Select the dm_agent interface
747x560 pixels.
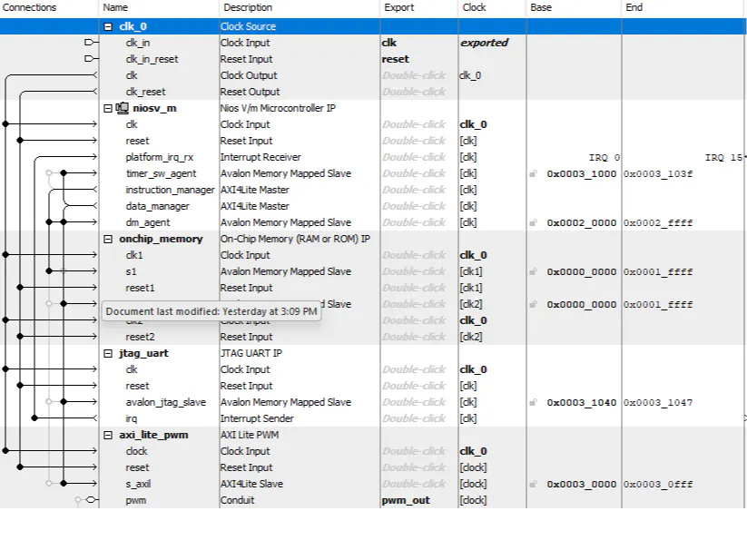[148, 222]
